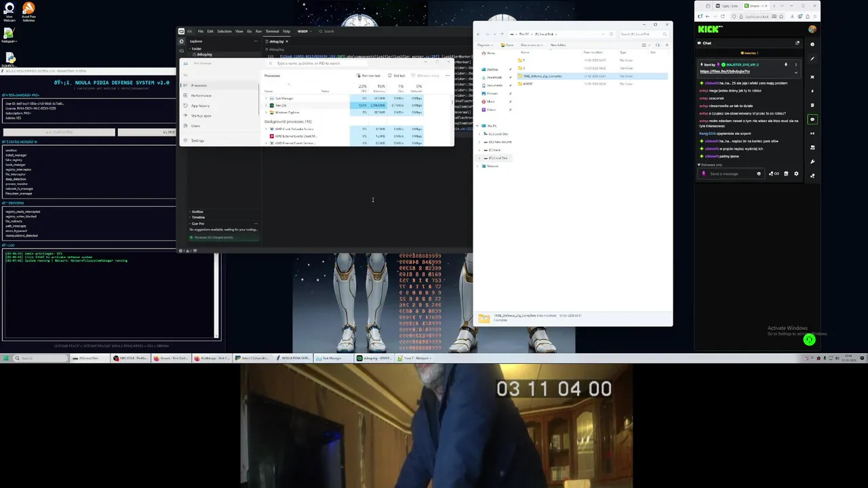868x488 pixels.
Task: Open the emoji picker in Kick chat
Action: [x=759, y=174]
